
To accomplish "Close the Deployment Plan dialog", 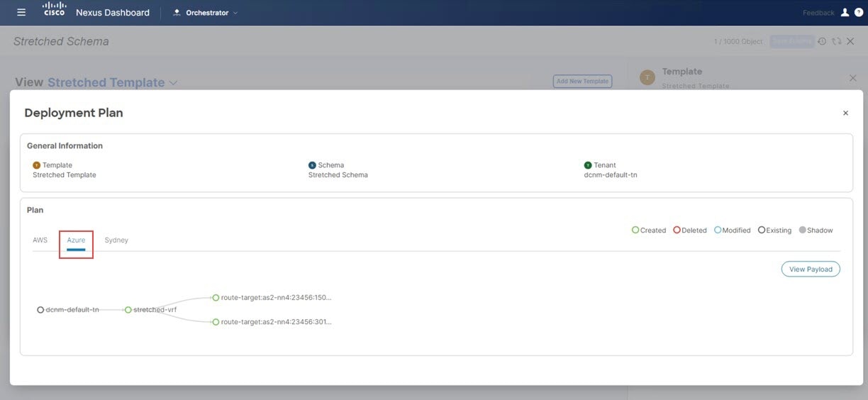I will 845,113.
